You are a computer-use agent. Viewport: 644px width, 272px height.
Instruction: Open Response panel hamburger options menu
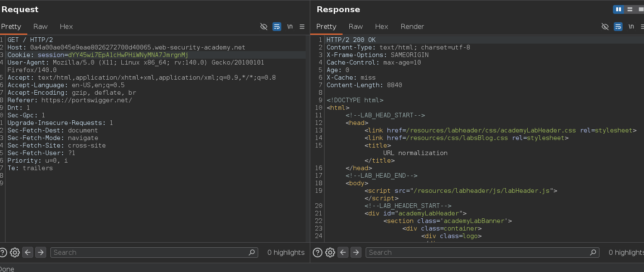643,26
